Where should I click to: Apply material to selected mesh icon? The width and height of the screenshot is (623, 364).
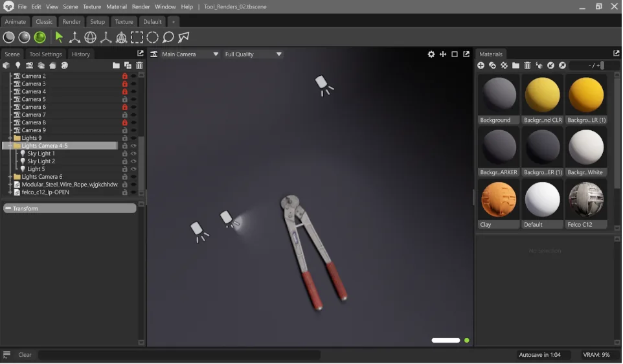pyautogui.click(x=539, y=65)
